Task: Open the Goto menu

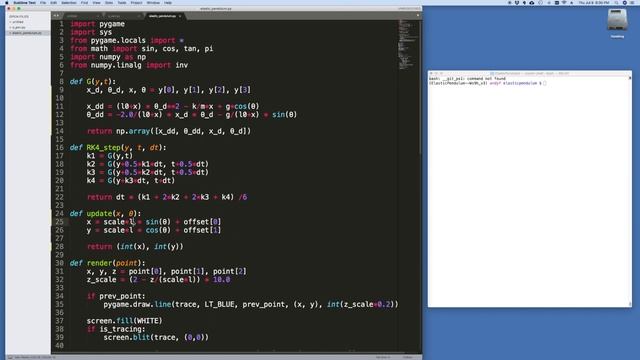Action: click(109, 2)
